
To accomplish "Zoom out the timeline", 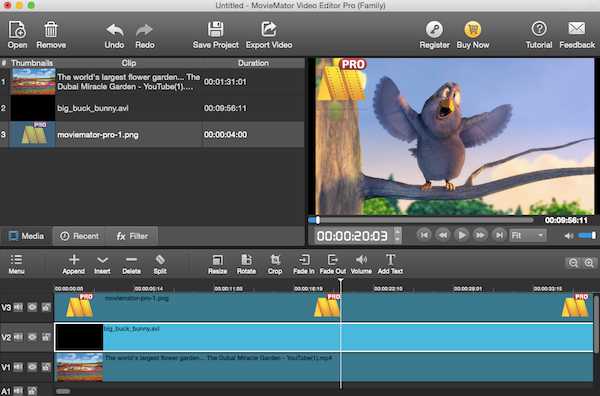I will (x=573, y=263).
